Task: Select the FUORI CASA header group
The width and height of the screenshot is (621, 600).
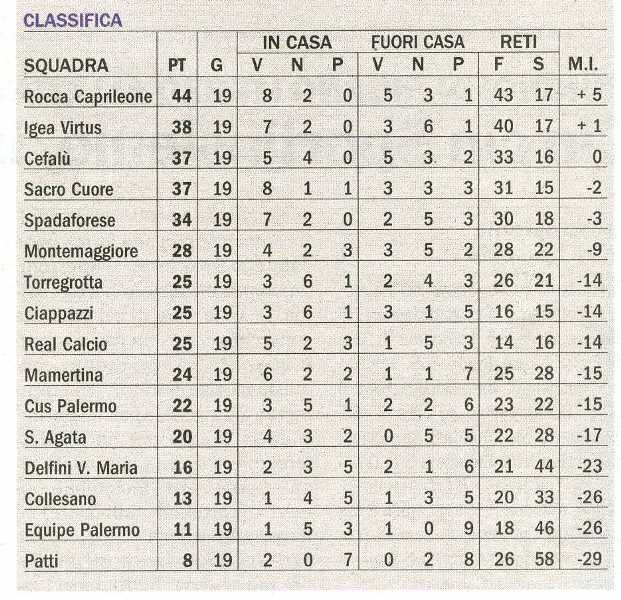Action: pos(417,42)
